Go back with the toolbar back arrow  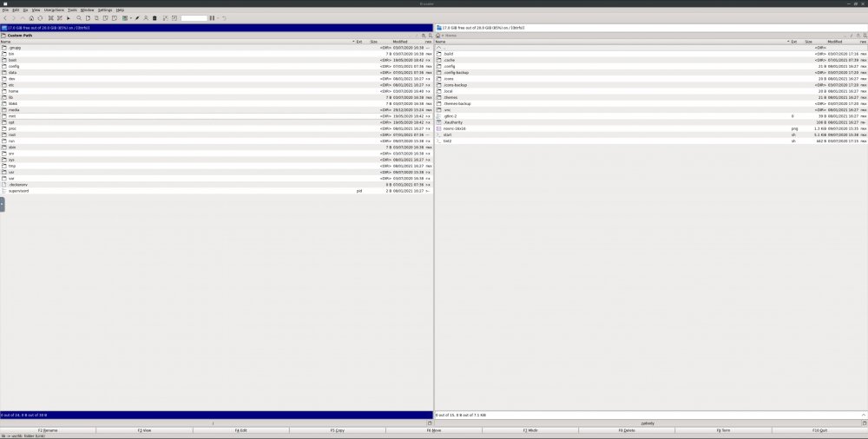click(5, 18)
